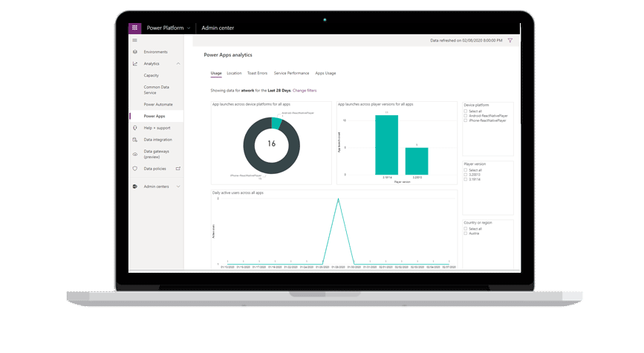Click the Daily active users chart title
Viewport: 644px width, 353px height.
238,192
